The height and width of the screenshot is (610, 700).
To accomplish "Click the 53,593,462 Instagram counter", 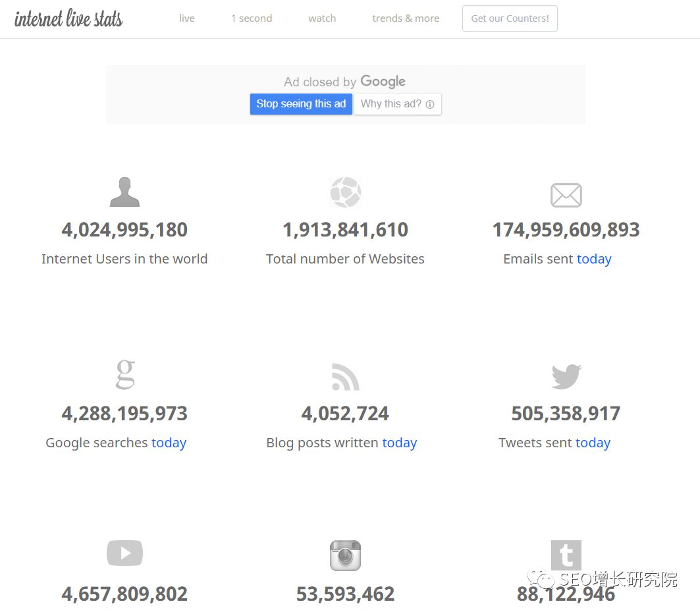I will tap(346, 594).
